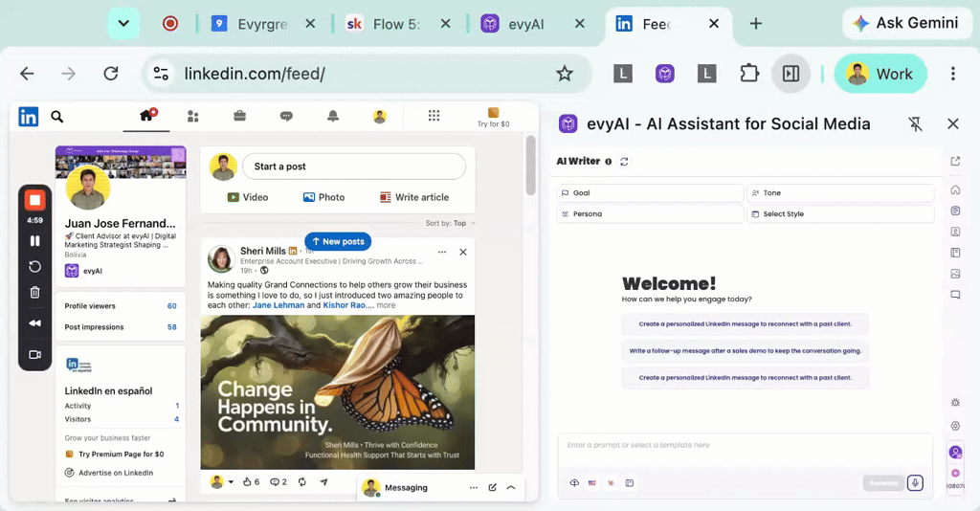Viewport: 980px width, 511px height.
Task: Pause the screen recording
Action: pos(35,240)
